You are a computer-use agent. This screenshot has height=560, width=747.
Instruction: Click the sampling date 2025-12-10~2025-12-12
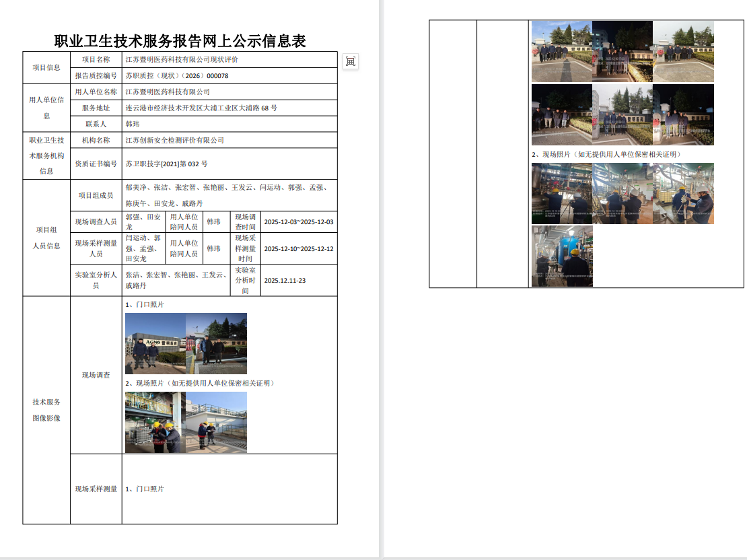pyautogui.click(x=299, y=248)
